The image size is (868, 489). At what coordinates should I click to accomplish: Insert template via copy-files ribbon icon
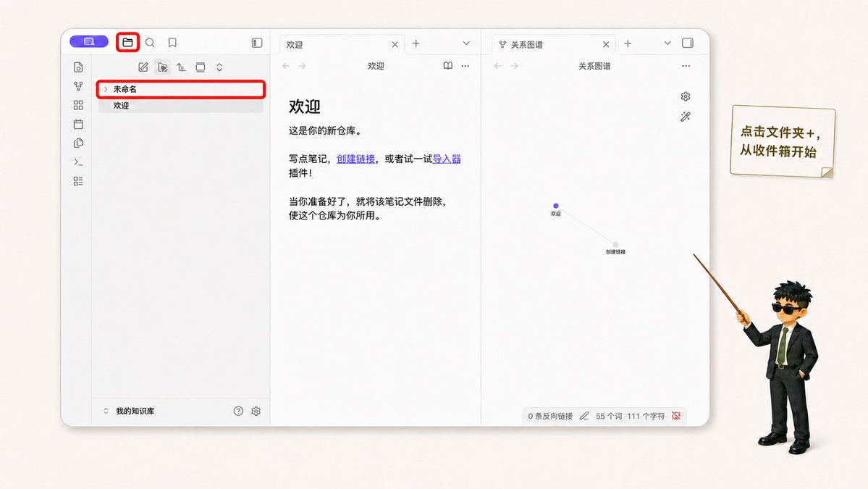pos(78,143)
